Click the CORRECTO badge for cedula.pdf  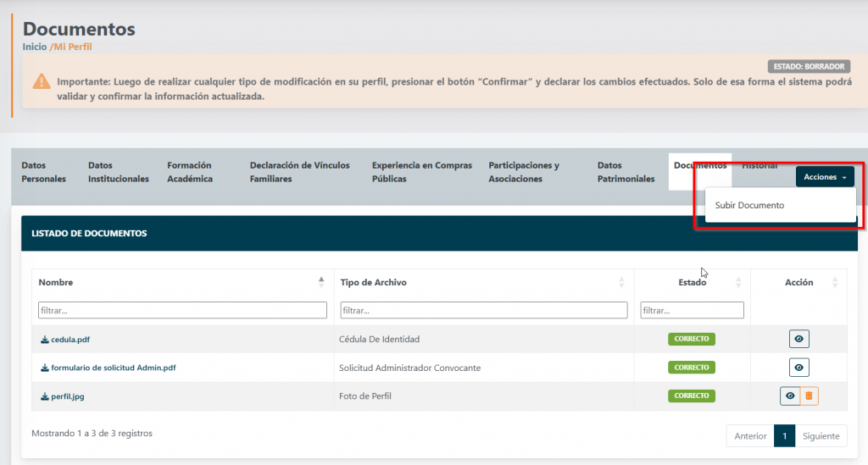pos(692,339)
